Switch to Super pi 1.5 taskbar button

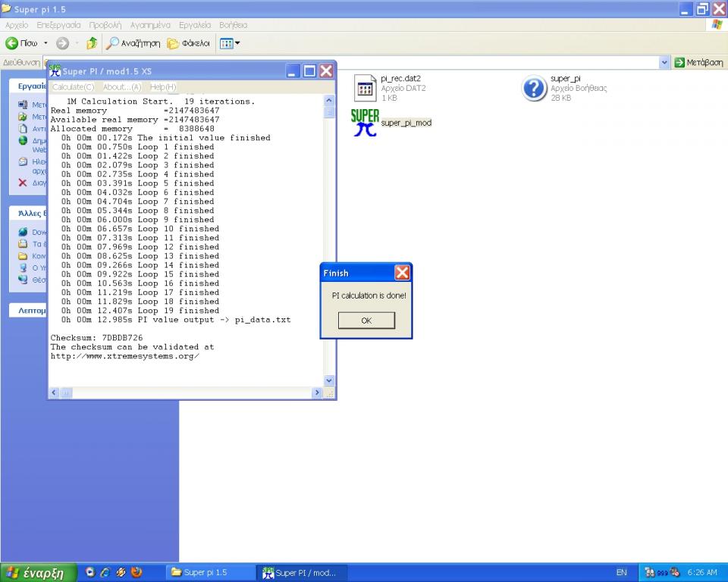click(x=210, y=573)
